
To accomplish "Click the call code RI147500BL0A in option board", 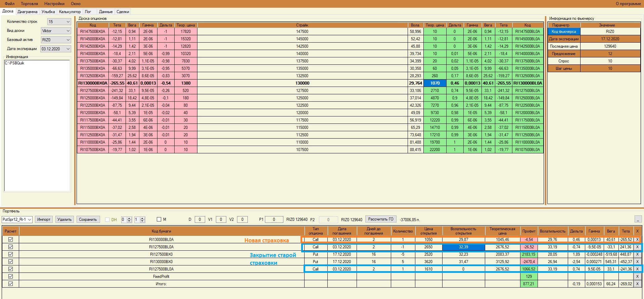I will tap(528, 32).
